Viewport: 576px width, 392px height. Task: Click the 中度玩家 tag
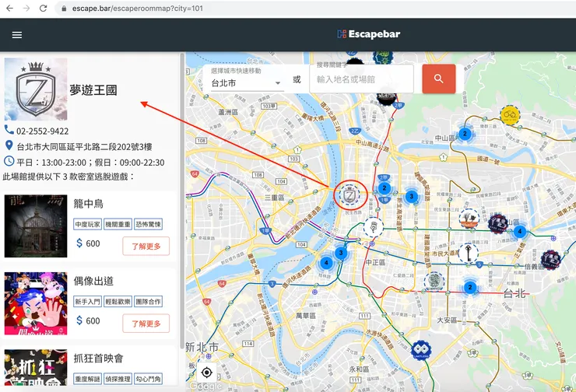[87, 224]
